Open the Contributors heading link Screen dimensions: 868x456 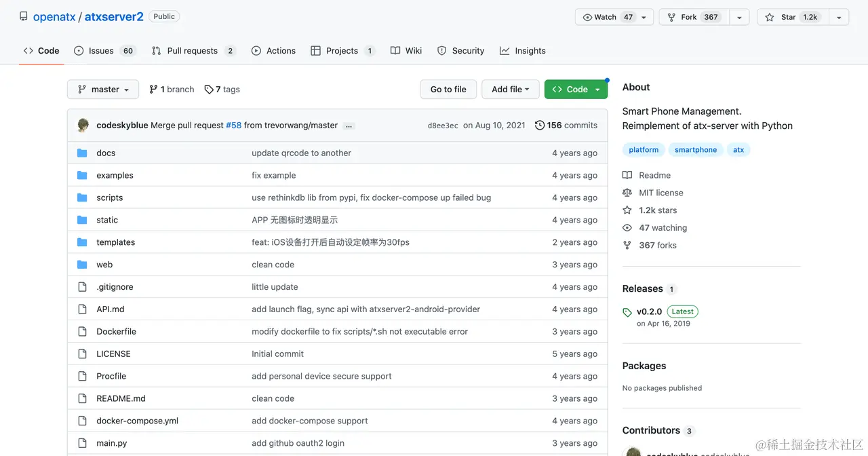pos(651,430)
